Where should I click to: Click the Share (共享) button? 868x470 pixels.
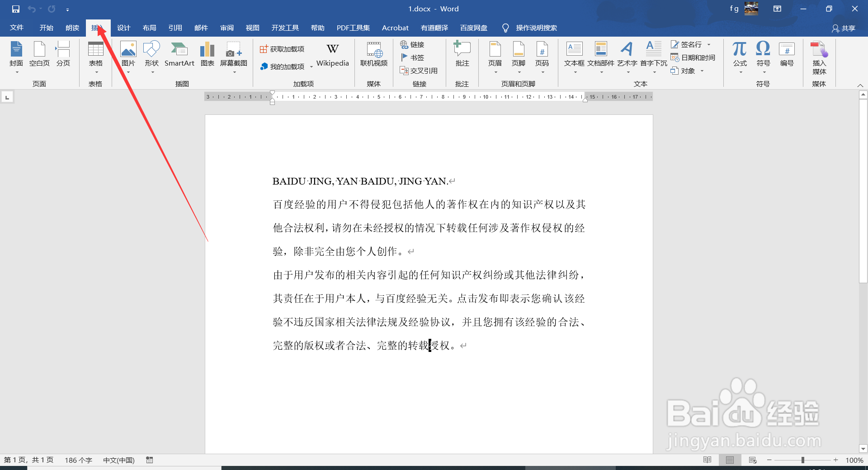tap(844, 28)
